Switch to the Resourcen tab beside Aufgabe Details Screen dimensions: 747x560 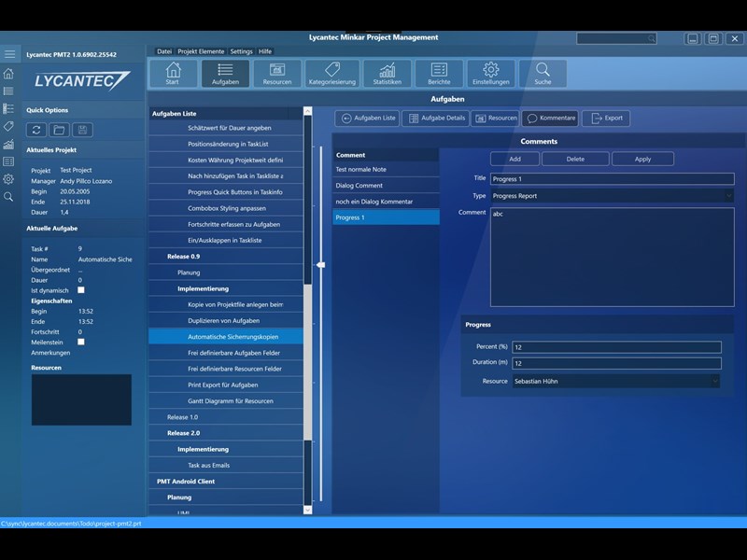coord(496,119)
